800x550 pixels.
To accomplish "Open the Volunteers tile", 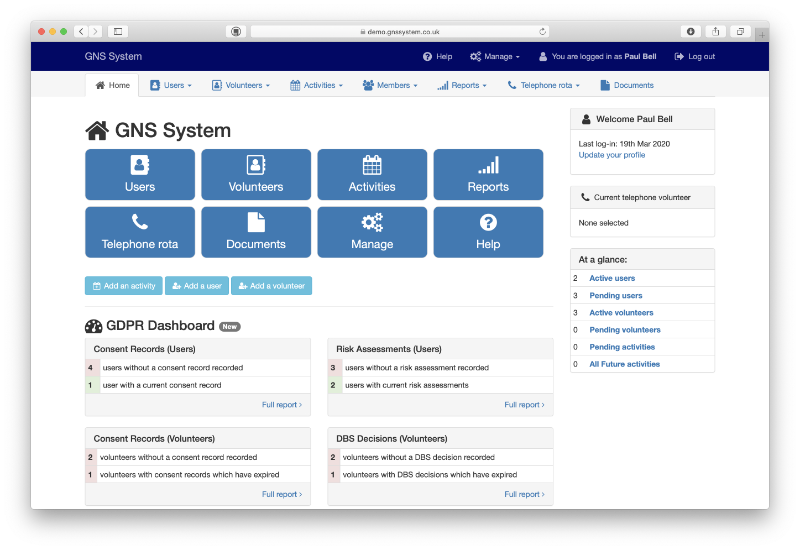I will 256,175.
